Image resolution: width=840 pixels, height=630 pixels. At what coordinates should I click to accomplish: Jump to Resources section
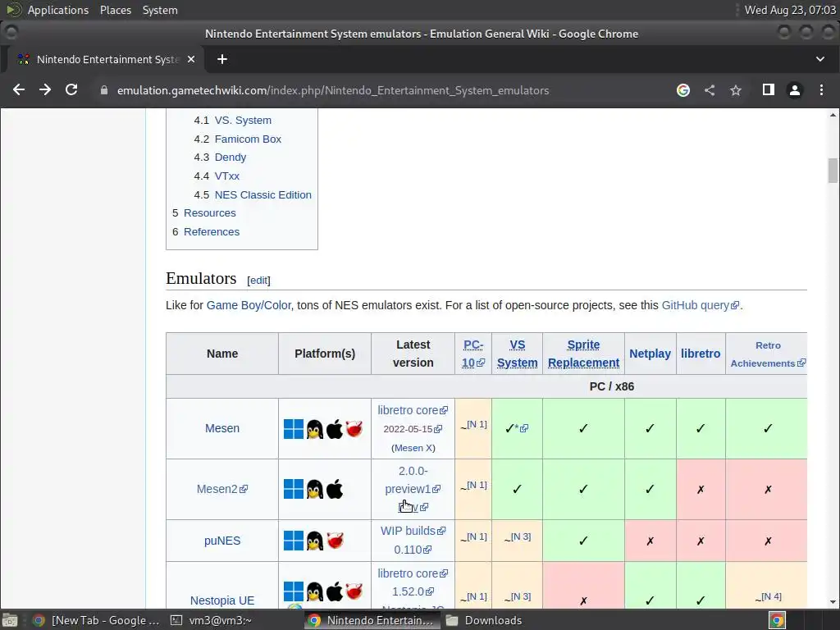point(209,212)
